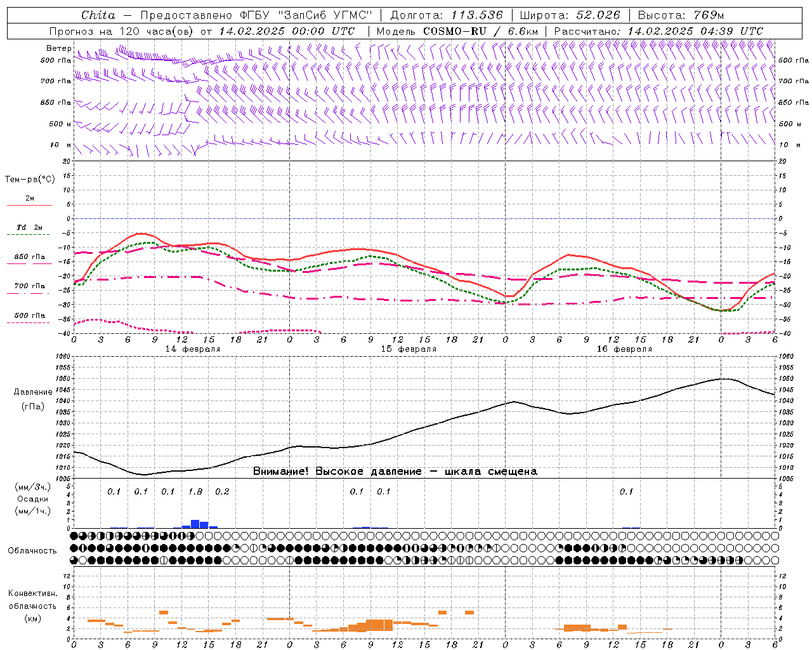812x650 pixels.
Task: Select the "Тем-ра(°C)" temperature label
Action: coord(30,180)
